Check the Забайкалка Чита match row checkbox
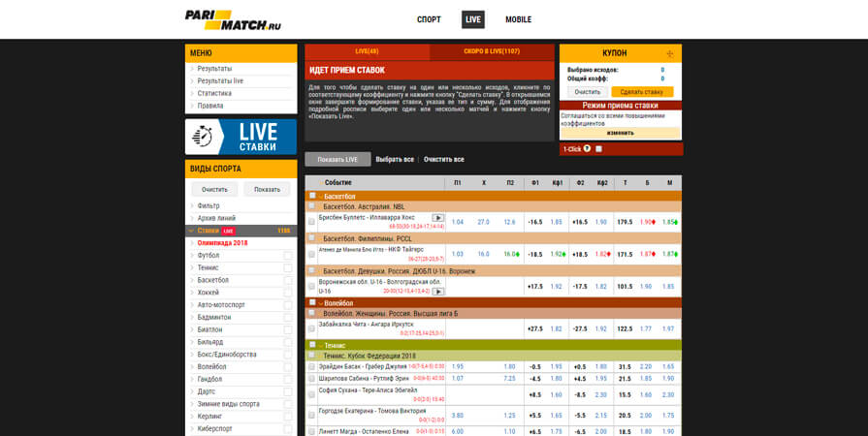The width and height of the screenshot is (868, 436). pyautogui.click(x=311, y=328)
